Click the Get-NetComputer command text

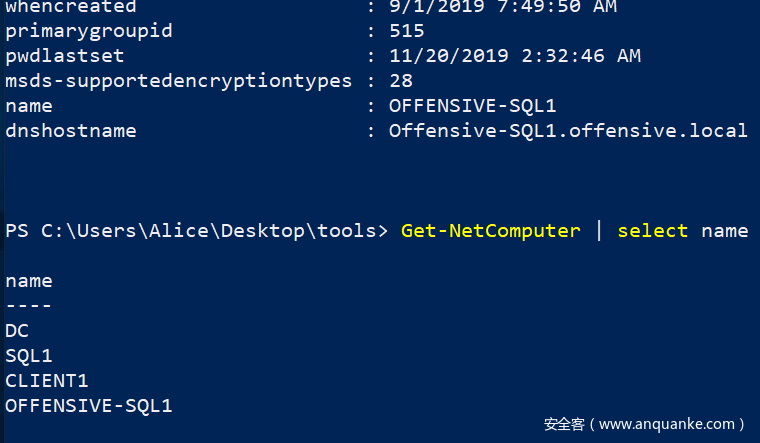(490, 231)
